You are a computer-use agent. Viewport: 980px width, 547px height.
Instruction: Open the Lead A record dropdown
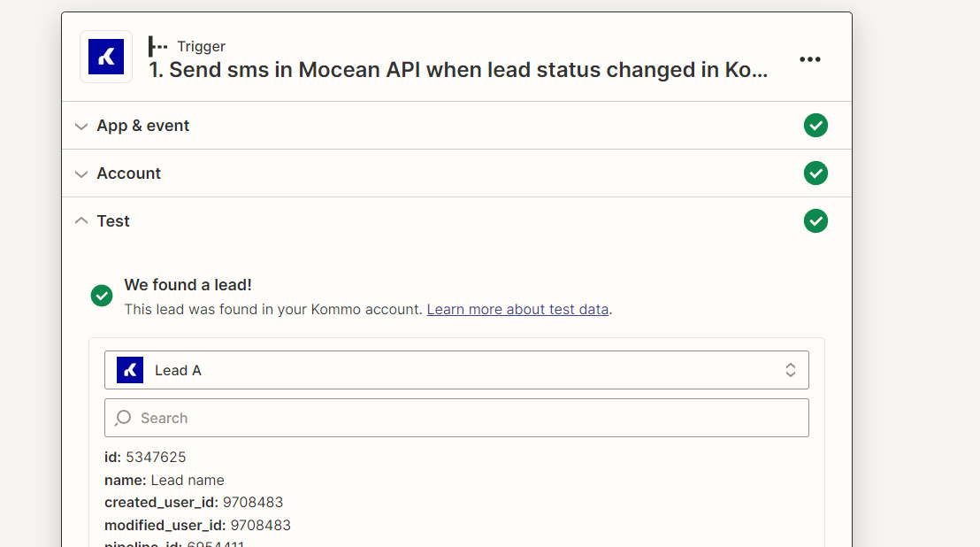tap(456, 369)
